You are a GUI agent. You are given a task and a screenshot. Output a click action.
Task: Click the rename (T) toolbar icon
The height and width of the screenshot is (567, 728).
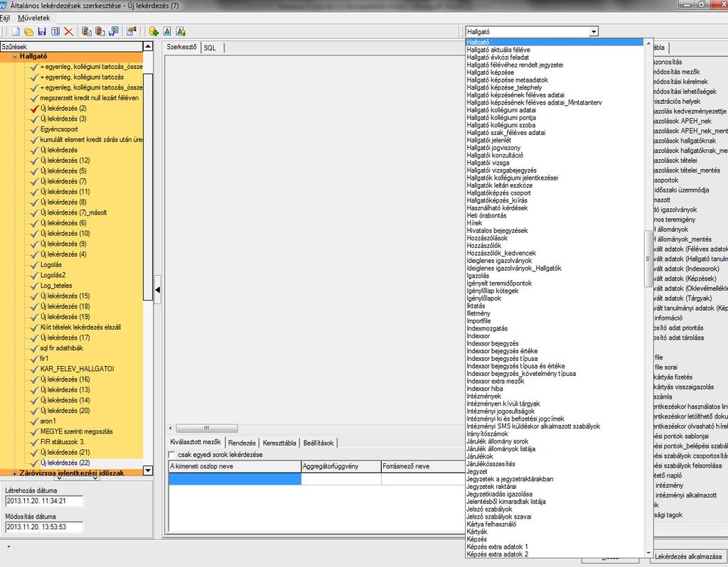[55, 31]
